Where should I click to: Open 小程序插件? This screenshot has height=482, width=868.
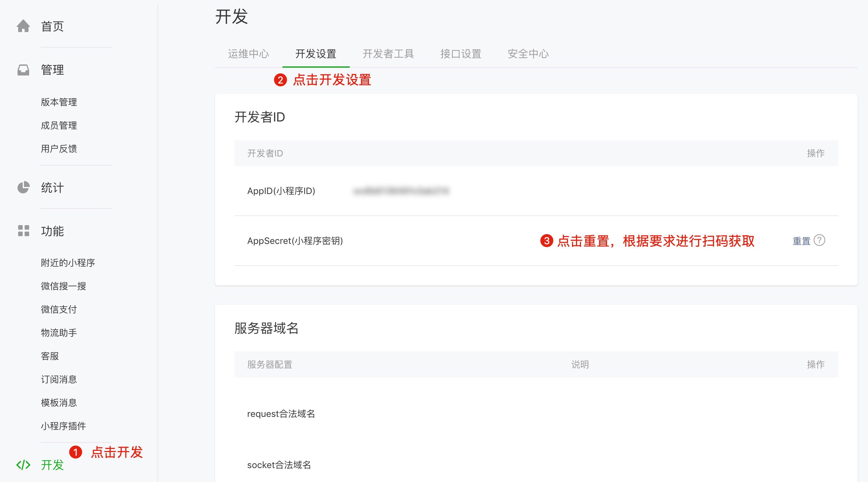point(63,426)
